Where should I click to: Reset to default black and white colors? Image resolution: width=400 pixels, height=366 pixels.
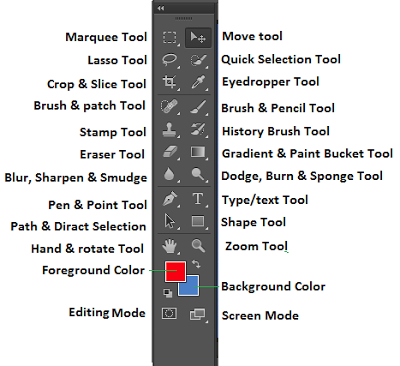tap(168, 293)
